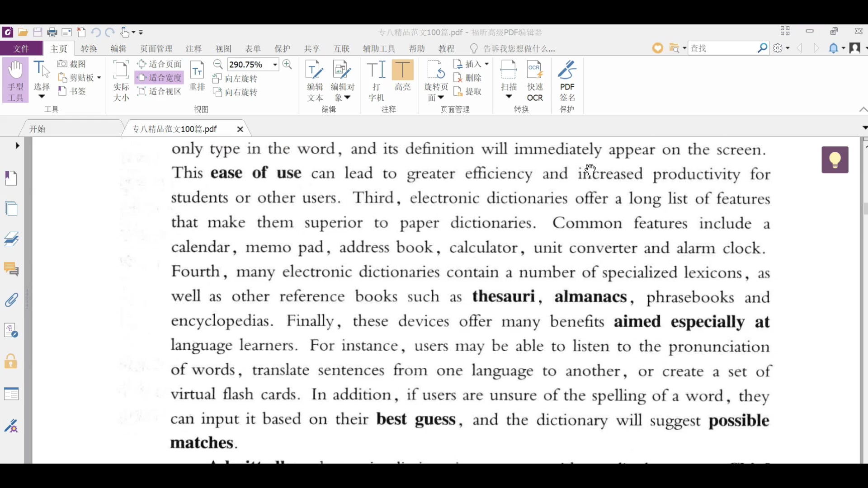Click the Reflow (重排) button
The height and width of the screenshot is (488, 868).
[197, 76]
